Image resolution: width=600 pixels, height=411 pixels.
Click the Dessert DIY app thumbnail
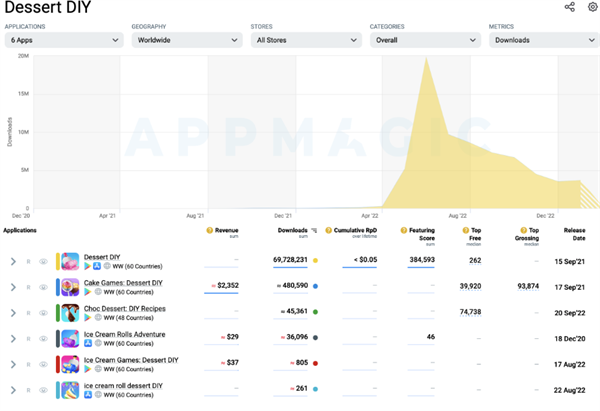70,261
